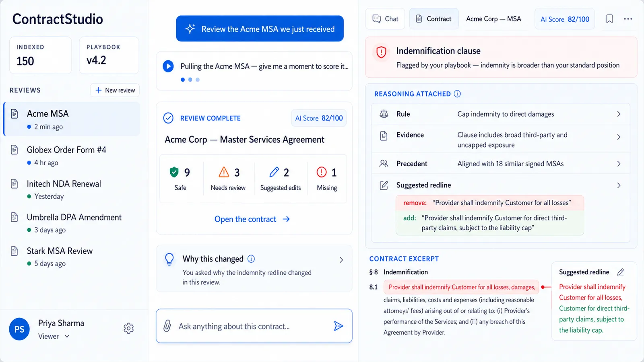Click the Acme Corp — MSA header title
The height and width of the screenshot is (362, 644).
pos(493,19)
